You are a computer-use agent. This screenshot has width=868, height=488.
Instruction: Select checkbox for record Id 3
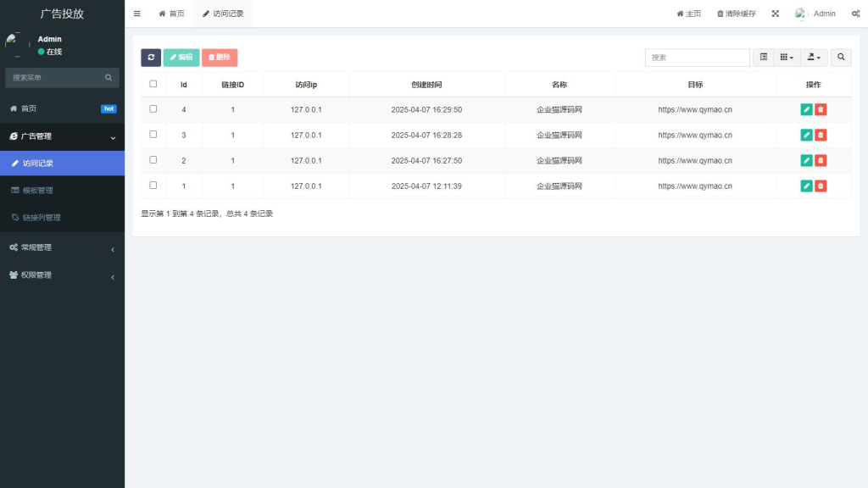click(x=153, y=135)
